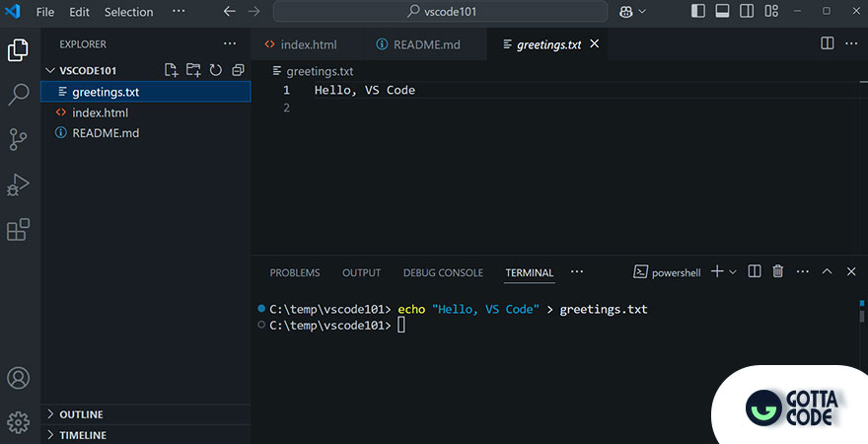This screenshot has width=868, height=444.
Task: Open the Run and Debug view
Action: tap(19, 185)
